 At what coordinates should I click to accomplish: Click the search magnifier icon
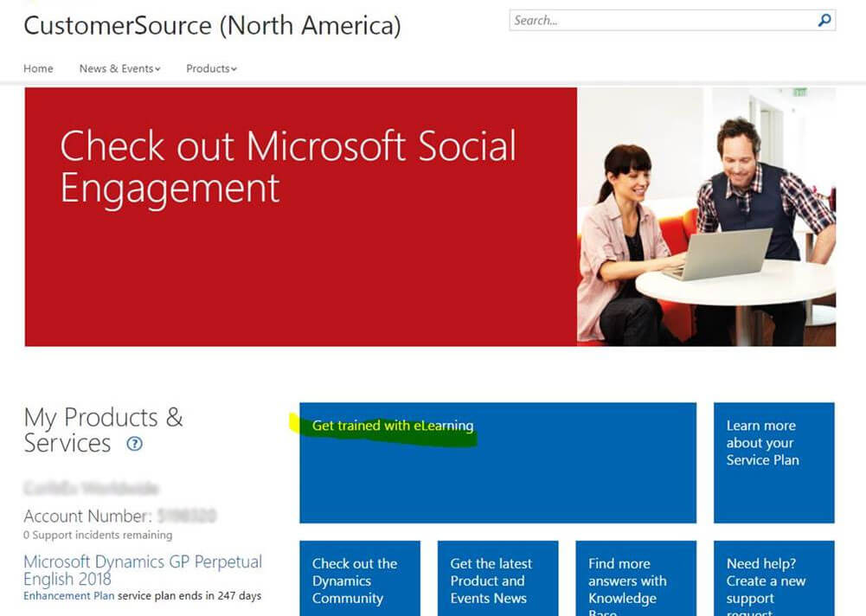coord(824,21)
